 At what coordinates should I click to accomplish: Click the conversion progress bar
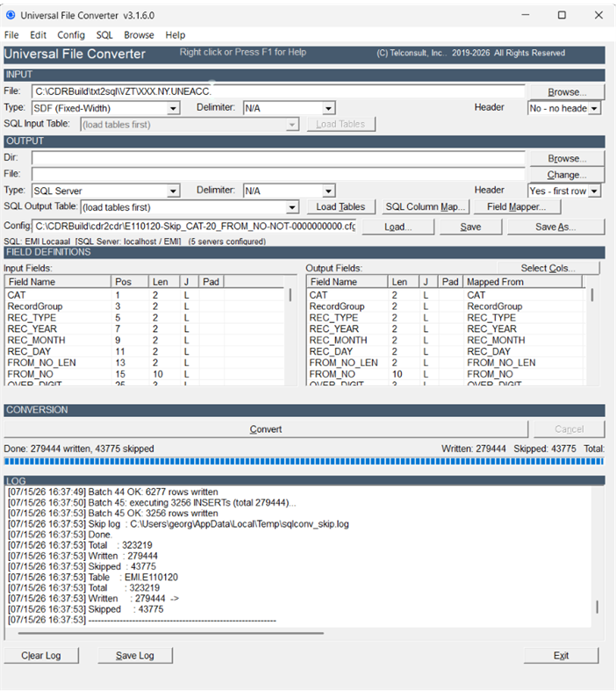[x=304, y=462]
